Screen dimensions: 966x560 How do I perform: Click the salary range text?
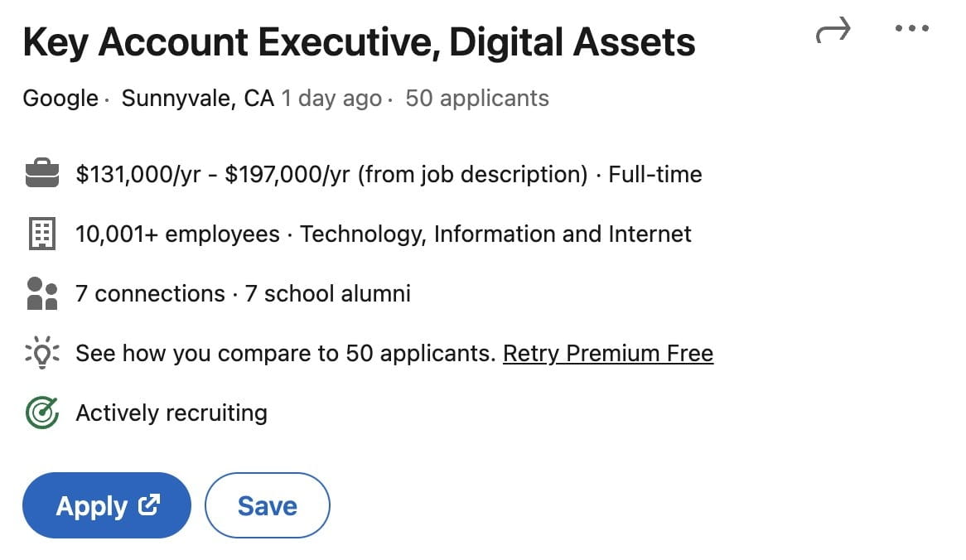[331, 175]
